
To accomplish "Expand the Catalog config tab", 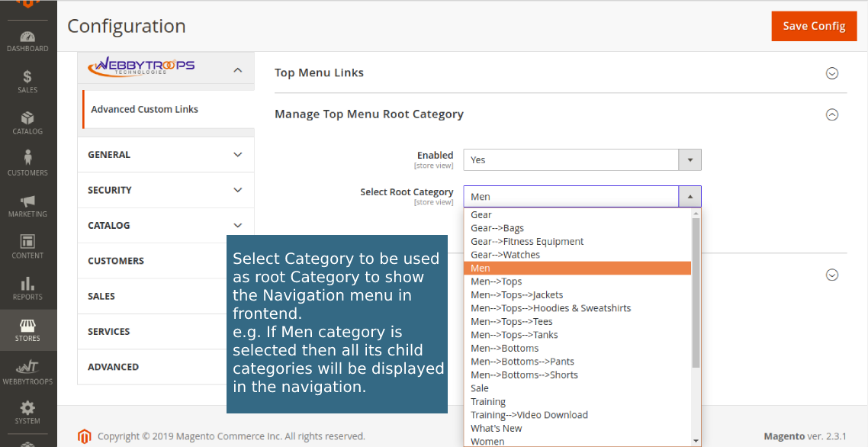I will (166, 226).
